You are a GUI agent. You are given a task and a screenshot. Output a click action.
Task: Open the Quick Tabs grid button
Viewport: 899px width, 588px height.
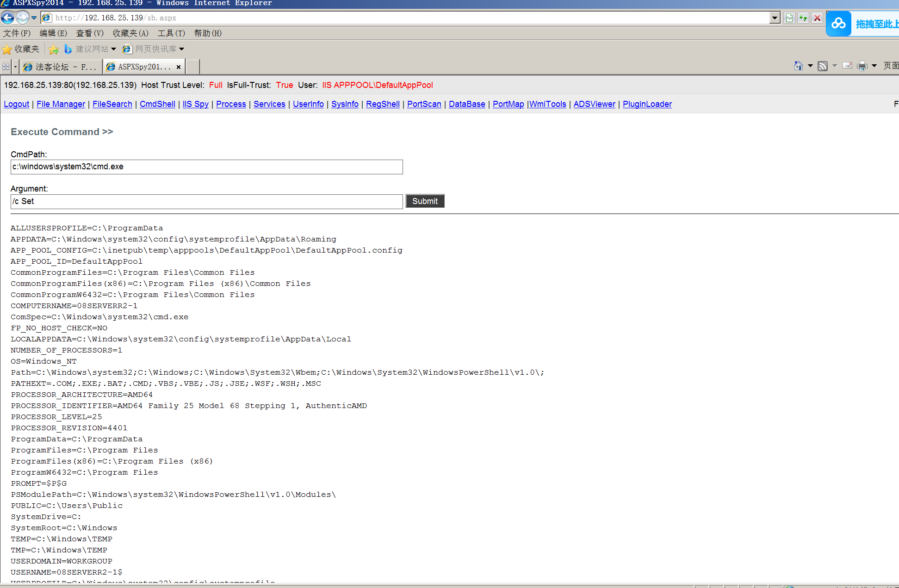pos(6,67)
